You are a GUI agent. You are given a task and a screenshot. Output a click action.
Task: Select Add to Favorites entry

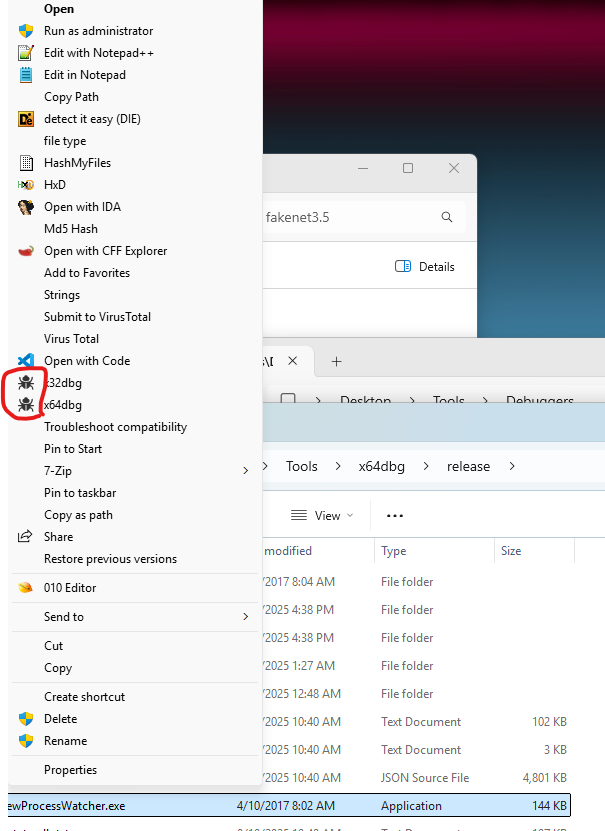(x=87, y=273)
